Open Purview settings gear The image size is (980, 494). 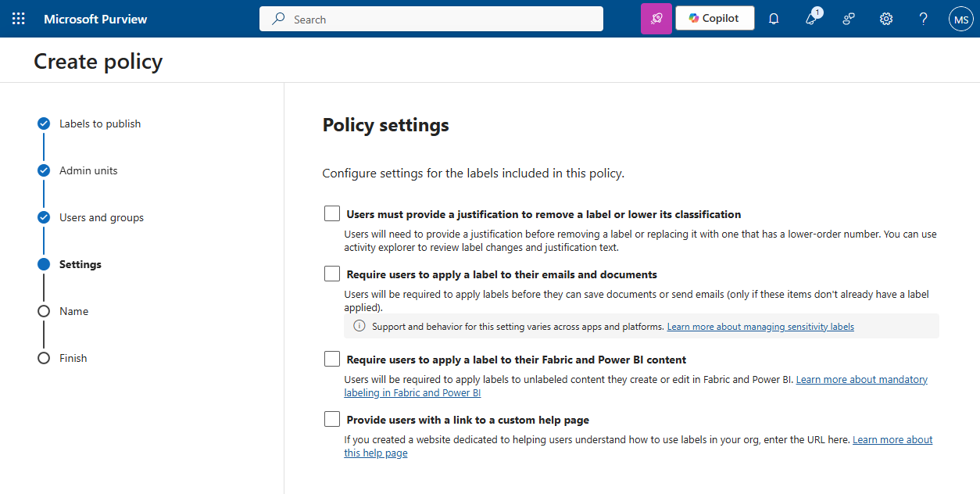coord(885,18)
